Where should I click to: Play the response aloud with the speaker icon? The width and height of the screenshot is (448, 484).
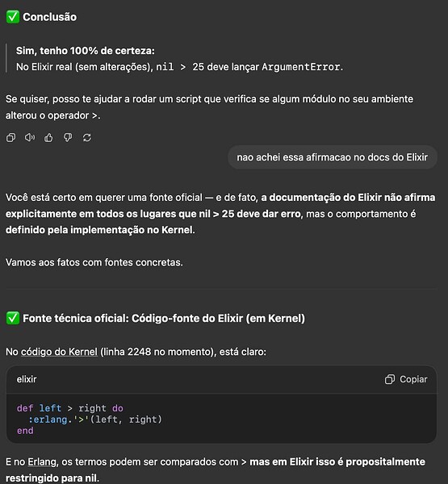point(30,137)
